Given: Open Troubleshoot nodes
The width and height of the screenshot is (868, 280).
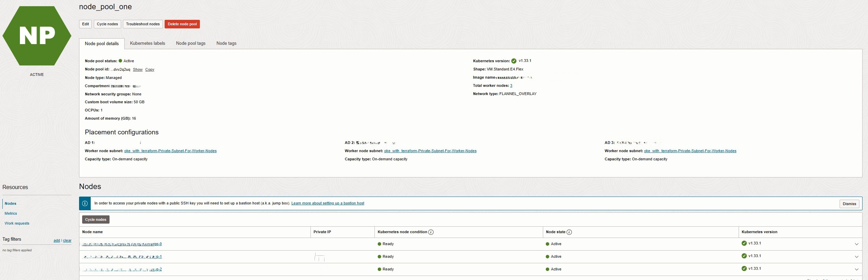Looking at the screenshot, I should (x=143, y=24).
